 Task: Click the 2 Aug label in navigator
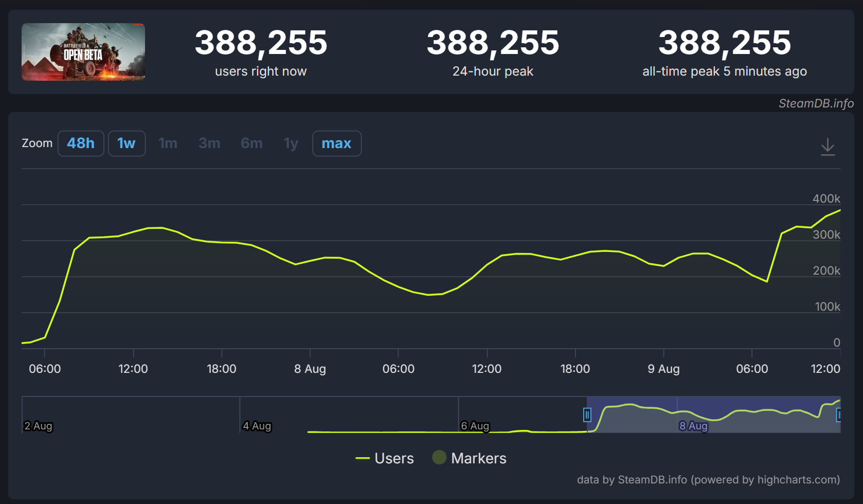coord(39,426)
